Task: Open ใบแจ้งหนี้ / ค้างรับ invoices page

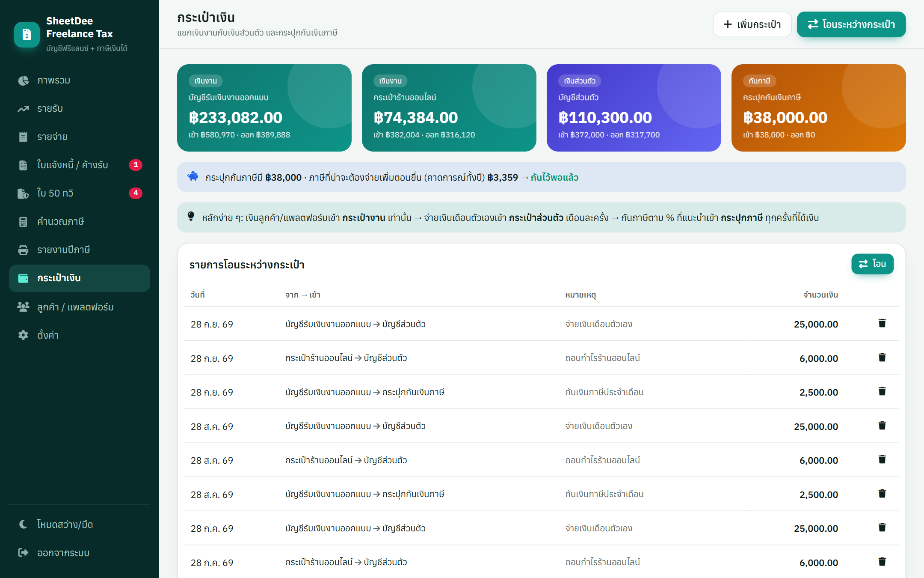Action: (80, 165)
